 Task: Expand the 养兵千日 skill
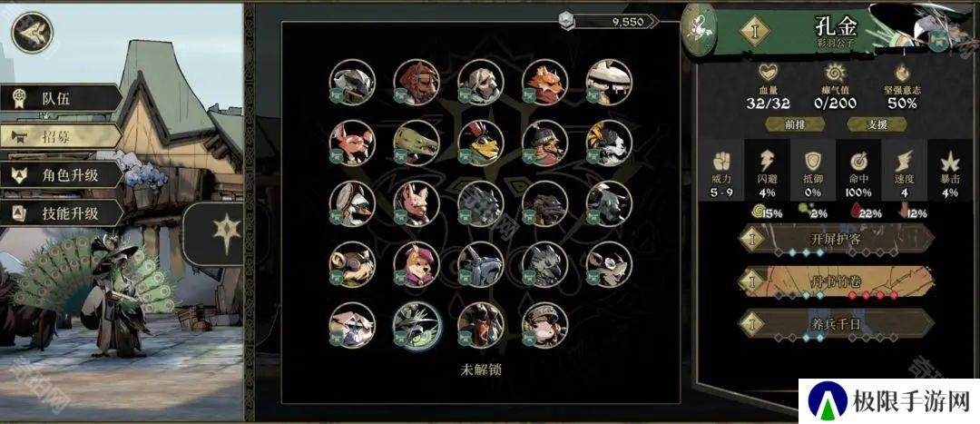tap(837, 324)
